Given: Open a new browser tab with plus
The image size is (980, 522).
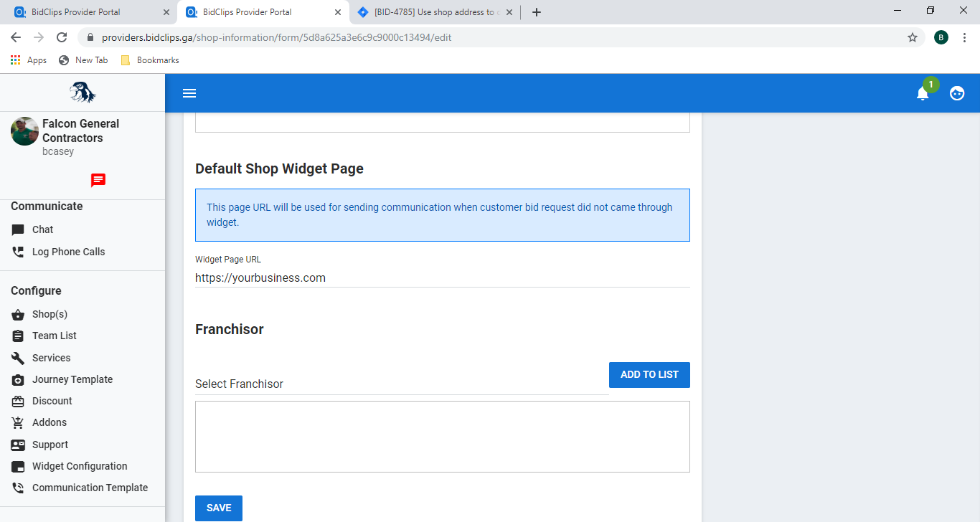Looking at the screenshot, I should [536, 12].
